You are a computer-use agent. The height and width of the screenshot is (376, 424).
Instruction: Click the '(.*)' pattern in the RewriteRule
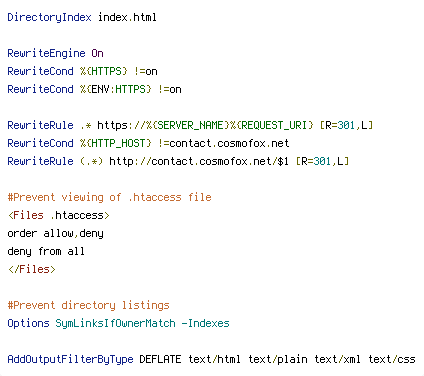(92, 161)
